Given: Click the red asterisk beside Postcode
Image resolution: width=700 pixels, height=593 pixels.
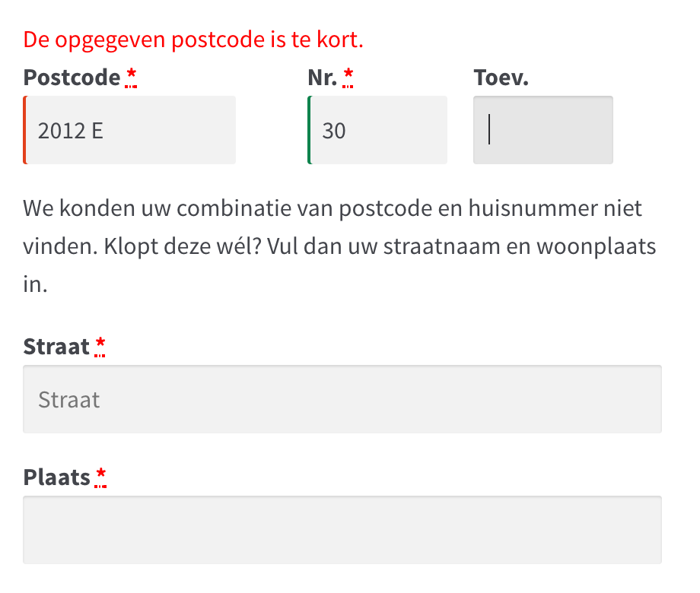Looking at the screenshot, I should click(132, 76).
